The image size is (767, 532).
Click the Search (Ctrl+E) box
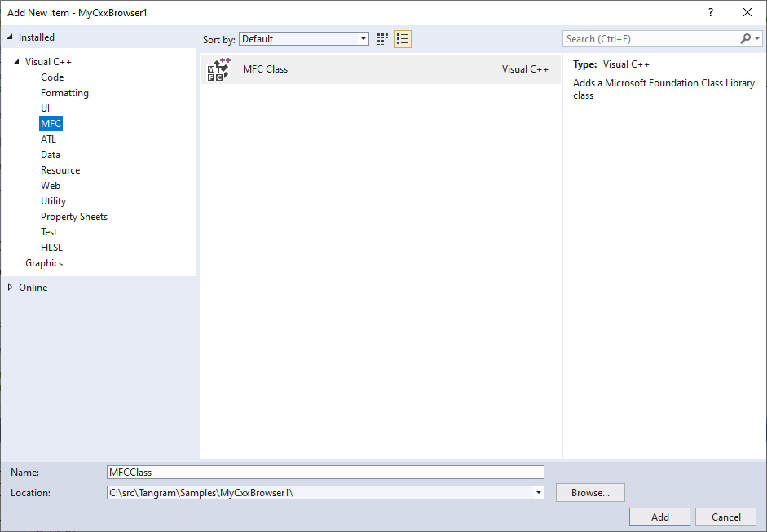(644, 38)
